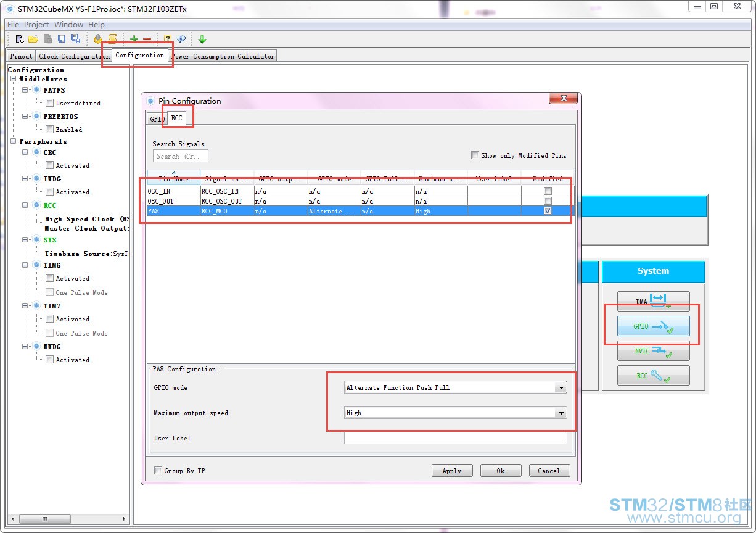Toggle WWDG Activated checkbox
This screenshot has height=533, width=756.
pos(49,360)
